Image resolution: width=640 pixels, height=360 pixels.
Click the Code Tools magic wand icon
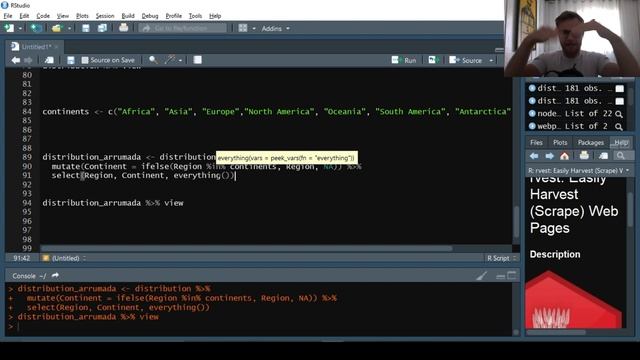coord(170,60)
